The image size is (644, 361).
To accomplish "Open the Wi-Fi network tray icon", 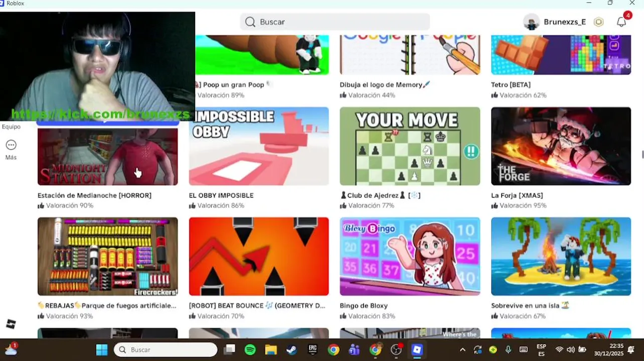I will pyautogui.click(x=559, y=349).
